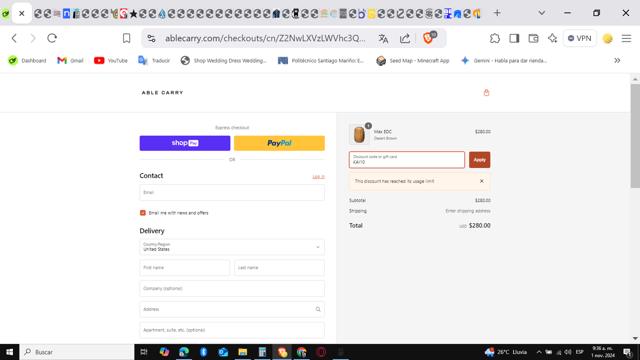Screen dimensions: 640x360
Task: Click the address search magnifier icon
Action: pos(318,309)
